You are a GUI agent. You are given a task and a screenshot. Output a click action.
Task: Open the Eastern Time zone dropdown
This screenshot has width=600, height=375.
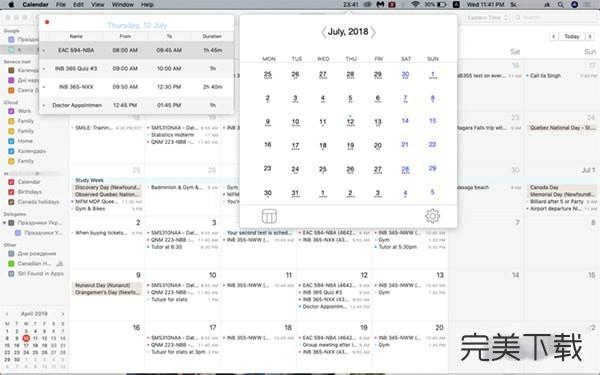(487, 18)
